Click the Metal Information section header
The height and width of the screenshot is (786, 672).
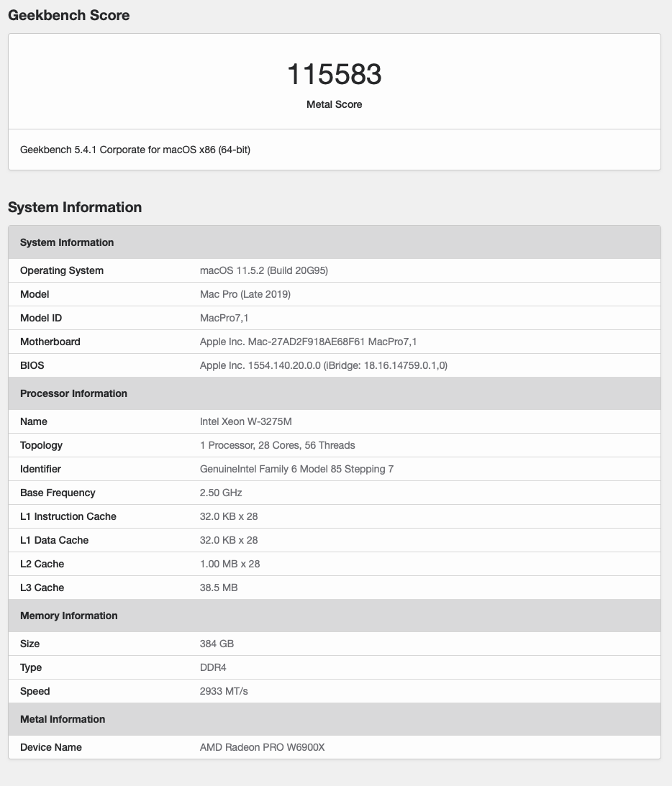point(335,719)
